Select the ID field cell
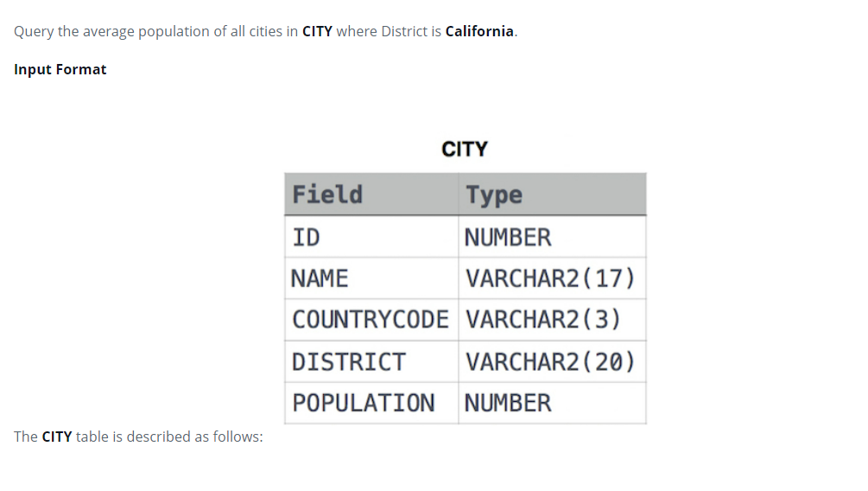This screenshot has height=491, width=868. [371, 237]
